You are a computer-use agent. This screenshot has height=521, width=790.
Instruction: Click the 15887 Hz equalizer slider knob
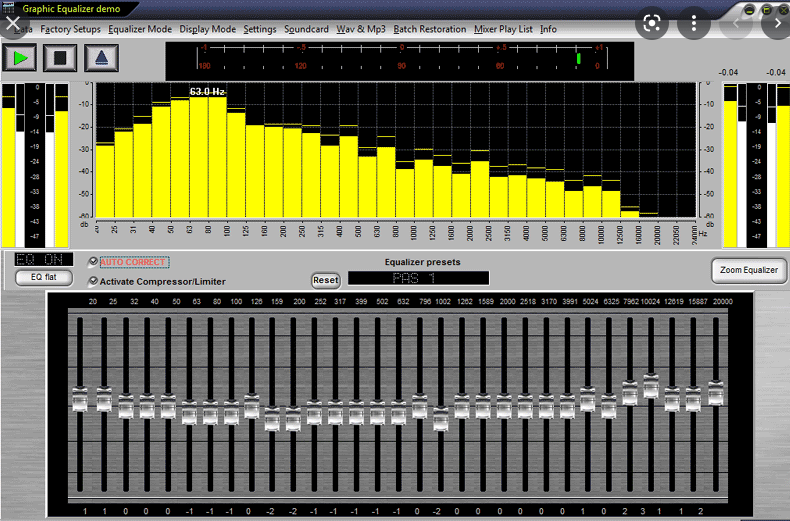(693, 400)
